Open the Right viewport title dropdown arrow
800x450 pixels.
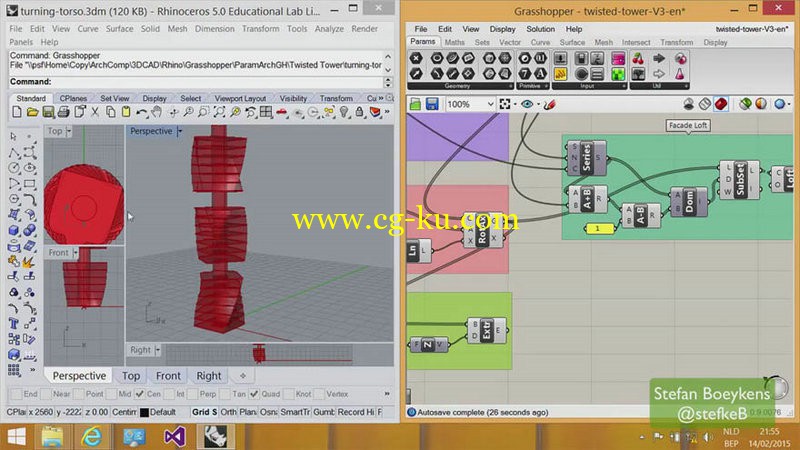tap(158, 350)
